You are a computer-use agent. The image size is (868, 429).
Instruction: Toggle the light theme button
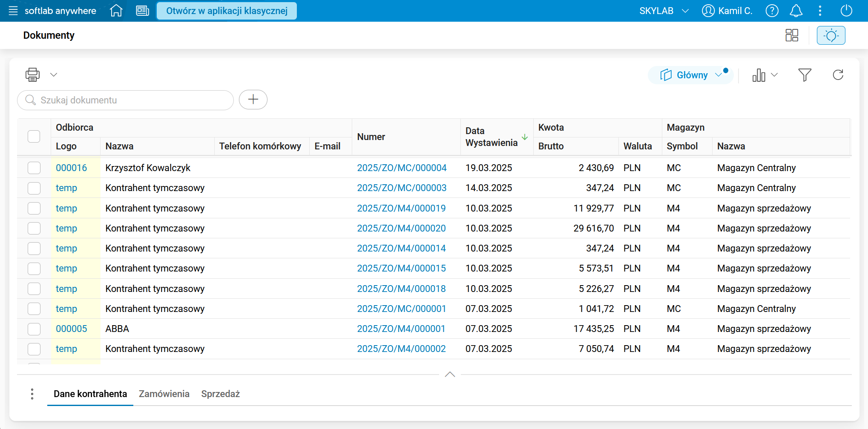click(x=831, y=35)
